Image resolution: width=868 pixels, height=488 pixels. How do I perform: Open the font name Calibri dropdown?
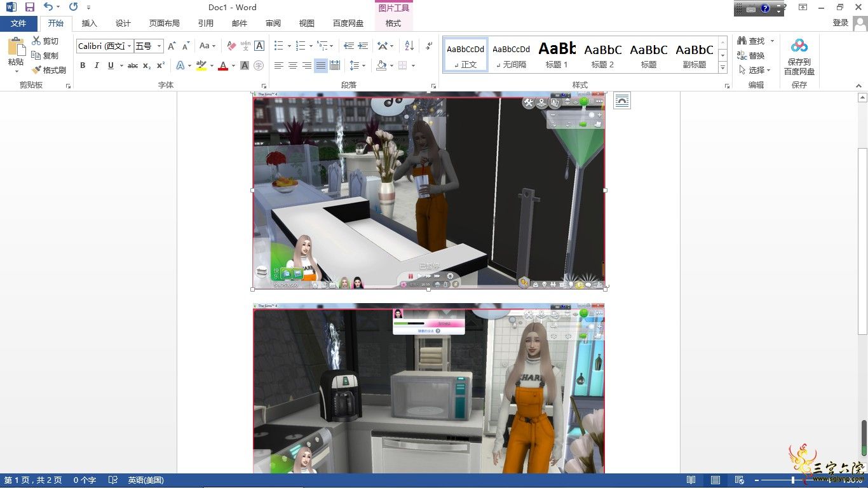tap(130, 46)
